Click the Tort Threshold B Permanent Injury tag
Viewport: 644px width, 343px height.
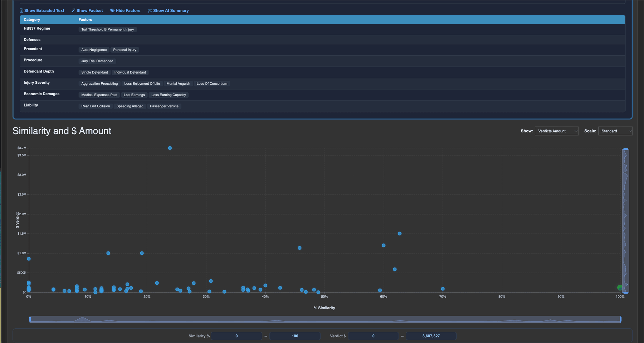point(108,30)
